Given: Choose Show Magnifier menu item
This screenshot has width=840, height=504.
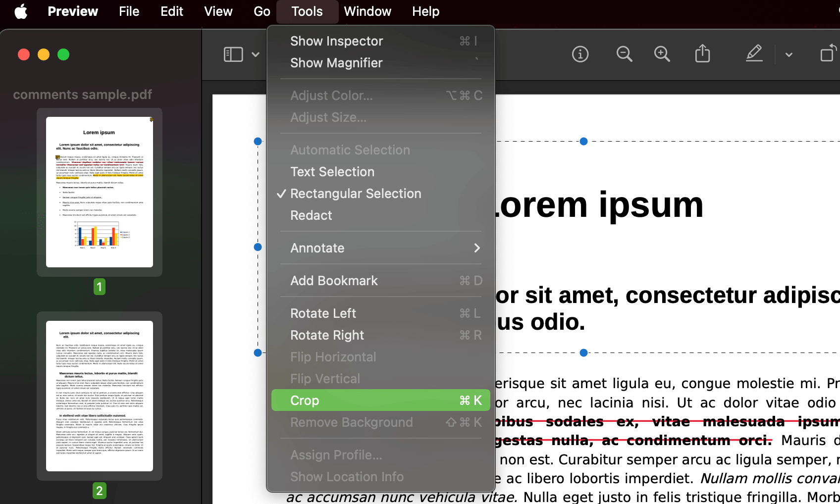Looking at the screenshot, I should (381, 63).
